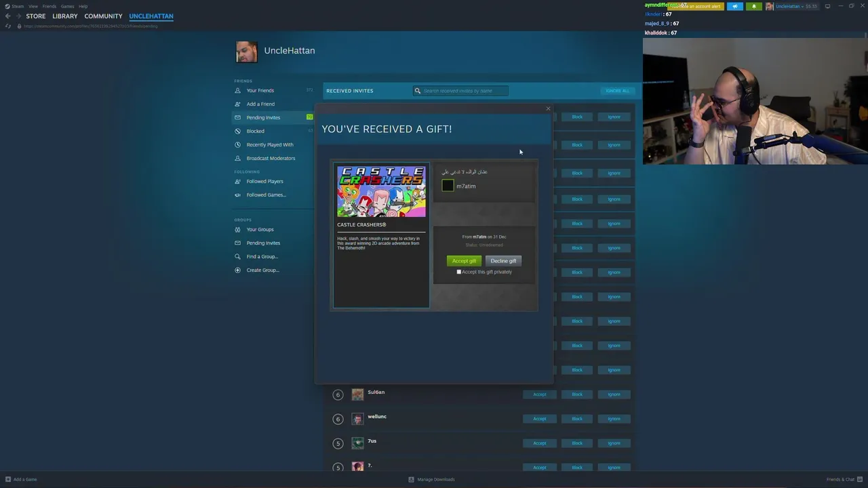
Task: Click the Add a Friend icon
Action: coord(237,104)
